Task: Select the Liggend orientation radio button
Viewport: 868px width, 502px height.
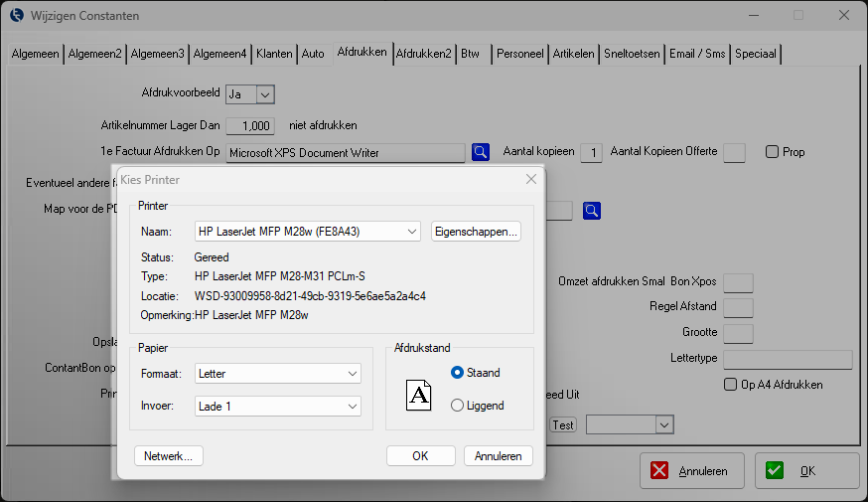Action: click(458, 406)
